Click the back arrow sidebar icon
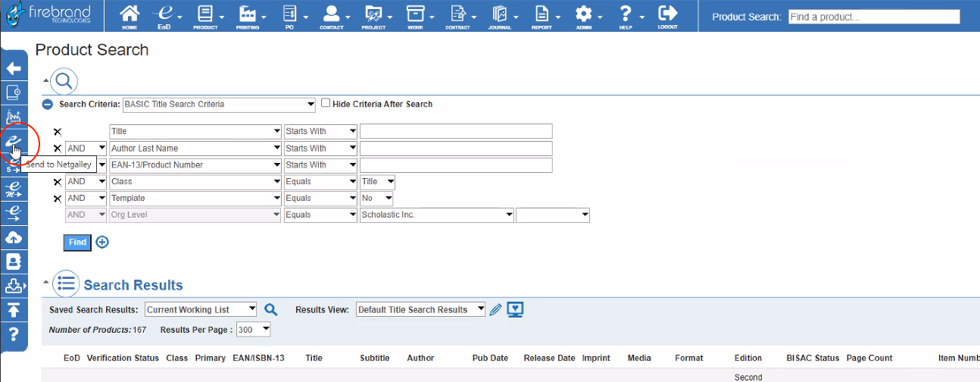Viewport: 980px width, 382px height. (x=14, y=69)
